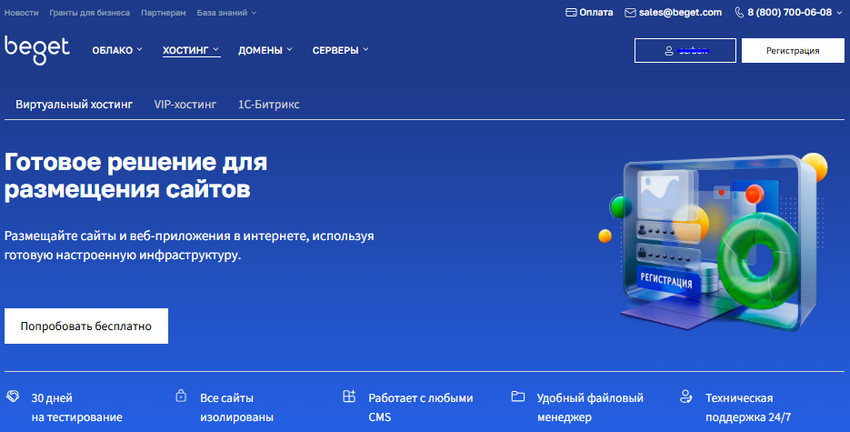Click the 24/7 support person icon
The image size is (850, 432).
click(x=686, y=396)
